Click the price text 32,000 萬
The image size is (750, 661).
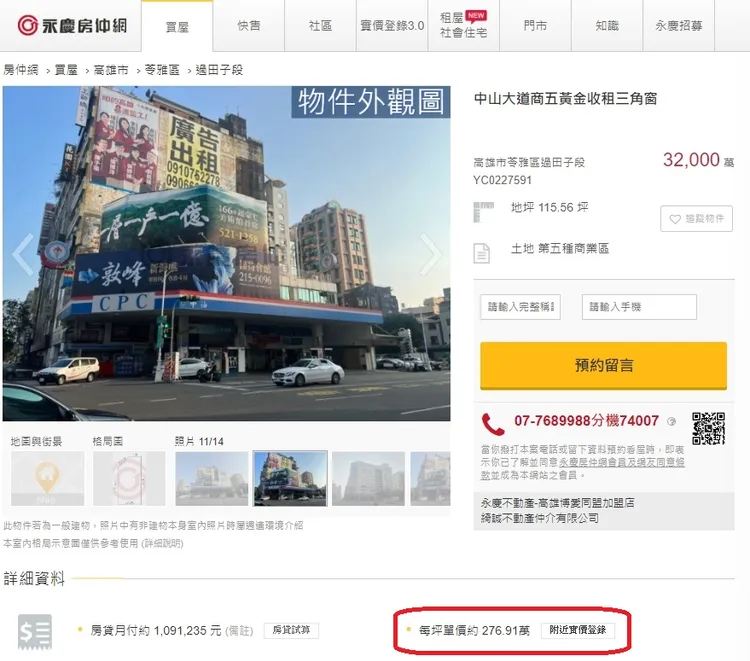698,160
